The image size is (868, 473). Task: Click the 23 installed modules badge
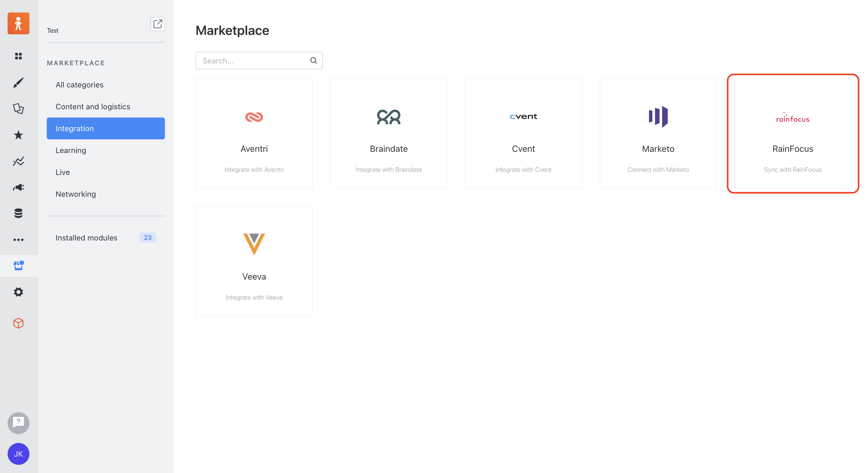[148, 237]
